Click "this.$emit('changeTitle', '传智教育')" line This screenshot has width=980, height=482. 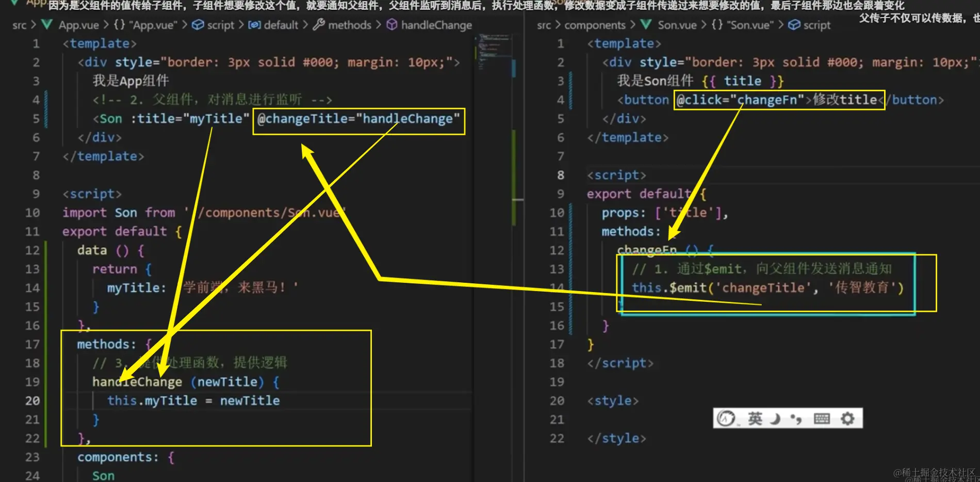767,287
